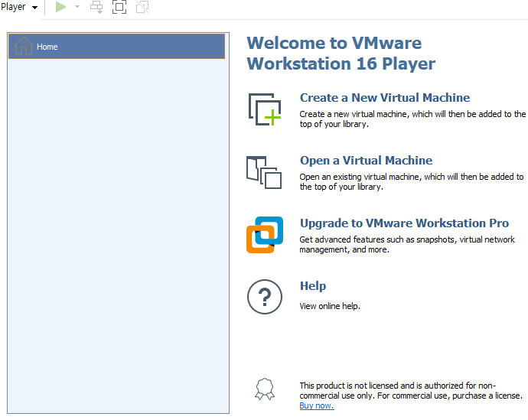Click the license ribbon badge icon
The width and height of the screenshot is (528, 420).
(x=265, y=389)
